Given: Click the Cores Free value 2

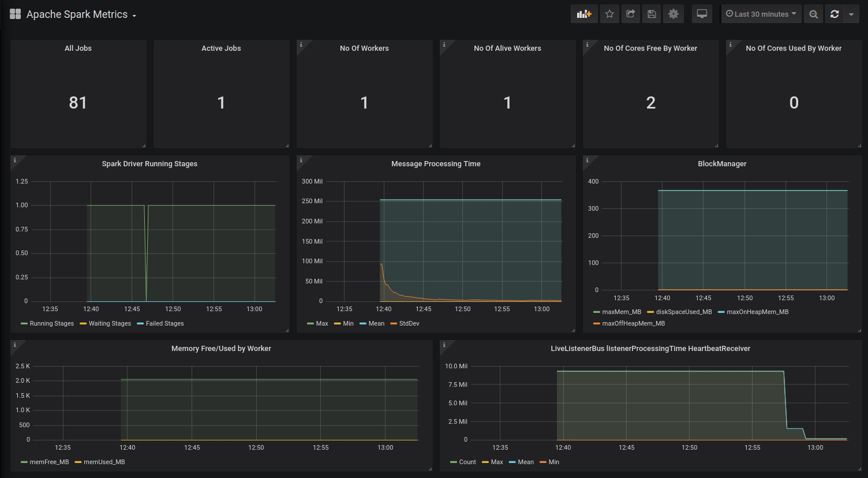Looking at the screenshot, I should tap(650, 103).
